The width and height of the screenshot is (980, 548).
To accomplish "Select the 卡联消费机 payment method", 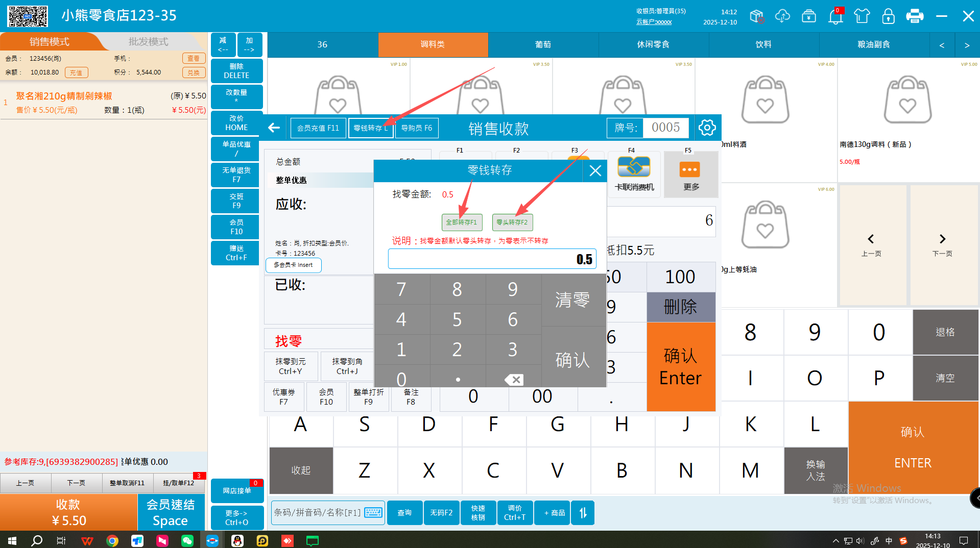I will (634, 175).
